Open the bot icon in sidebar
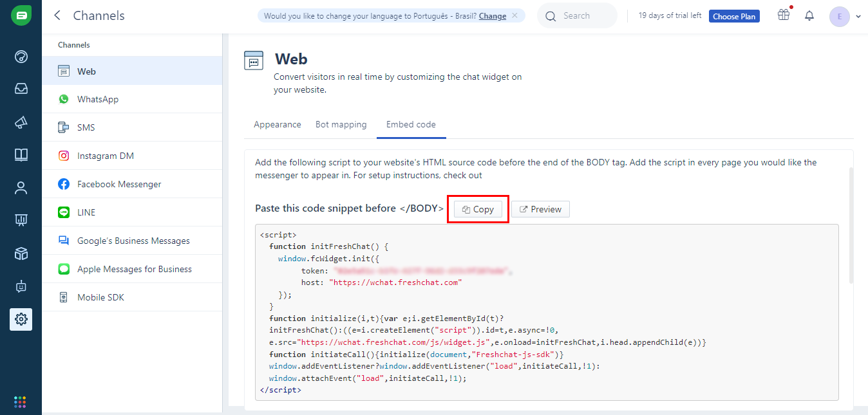This screenshot has width=868, height=415. (21, 286)
